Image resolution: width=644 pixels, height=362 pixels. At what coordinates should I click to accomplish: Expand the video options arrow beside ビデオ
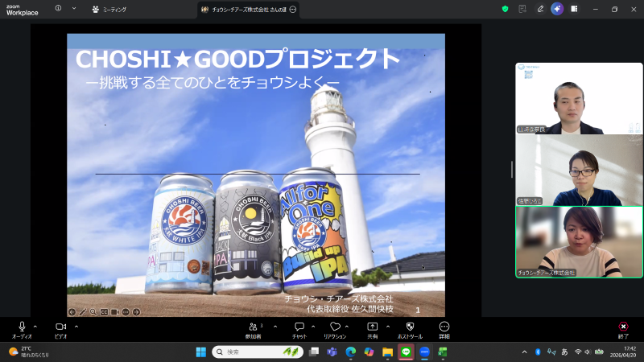[76, 327]
